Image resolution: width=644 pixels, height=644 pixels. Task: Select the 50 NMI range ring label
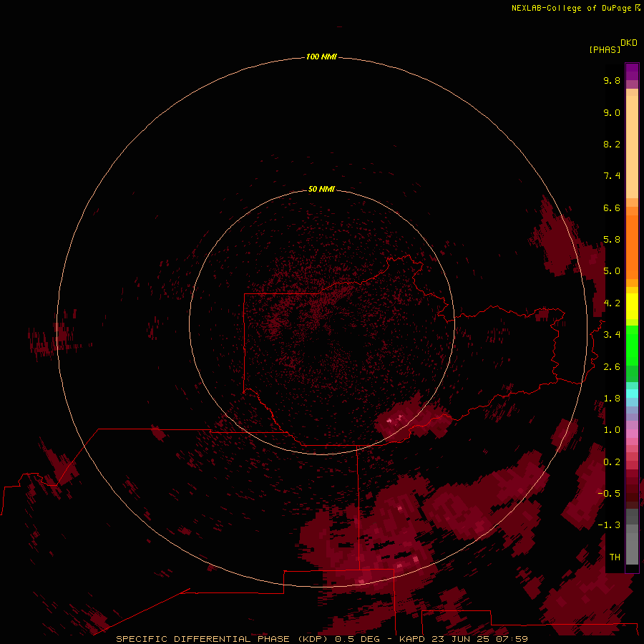(x=321, y=189)
